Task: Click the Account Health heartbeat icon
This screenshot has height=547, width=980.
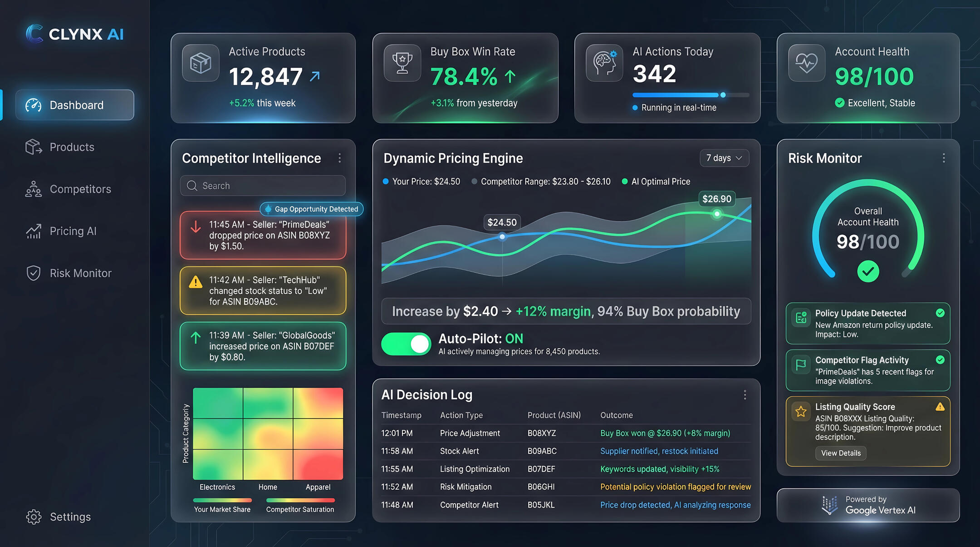Action: 806,63
